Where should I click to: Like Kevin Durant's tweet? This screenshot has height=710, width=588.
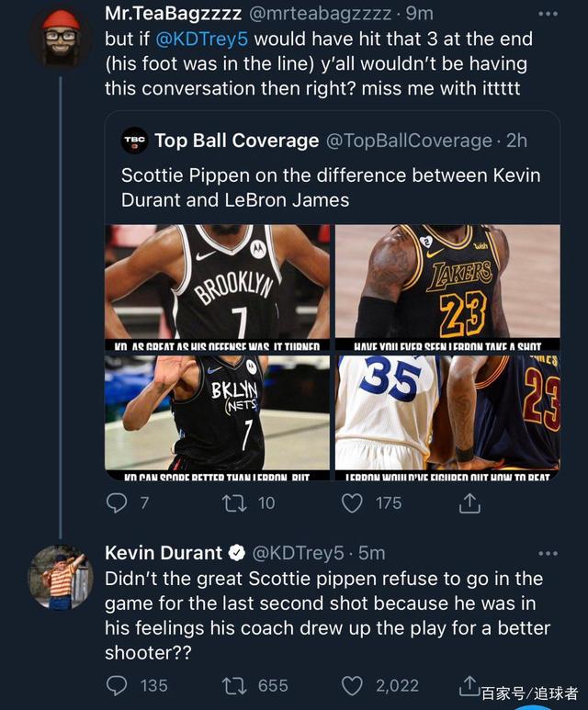(x=354, y=685)
